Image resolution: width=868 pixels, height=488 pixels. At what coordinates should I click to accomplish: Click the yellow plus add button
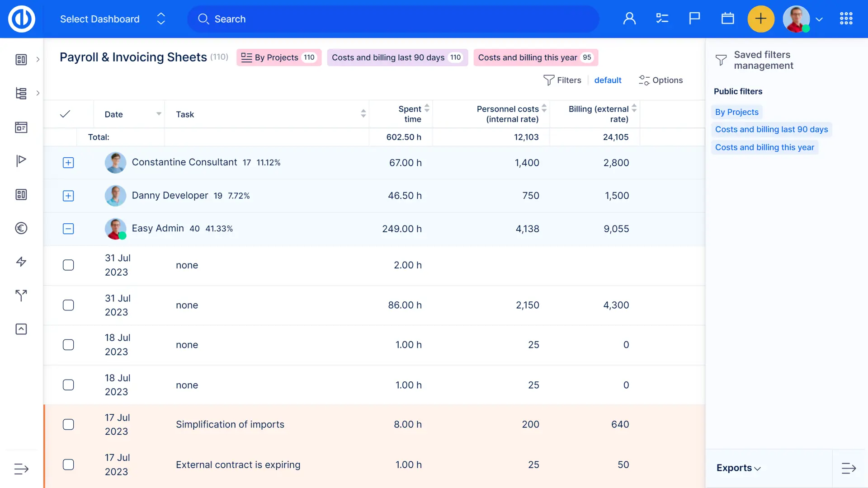761,19
